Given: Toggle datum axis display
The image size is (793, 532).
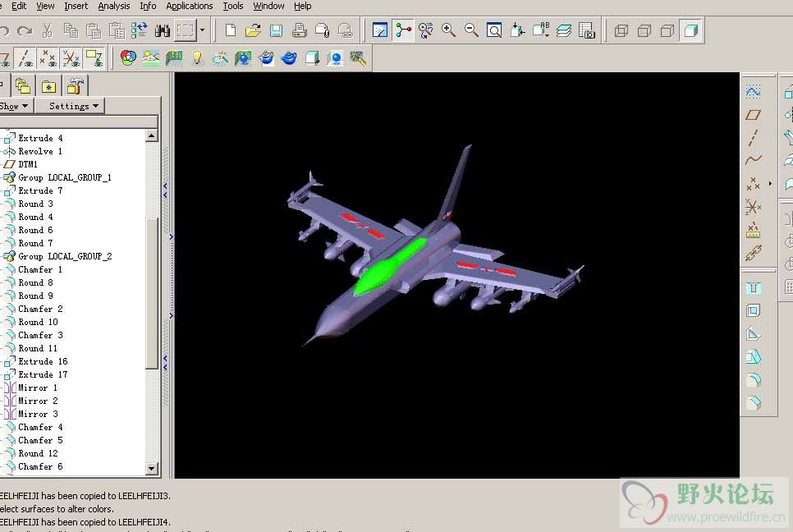Looking at the screenshot, I should click(x=25, y=57).
